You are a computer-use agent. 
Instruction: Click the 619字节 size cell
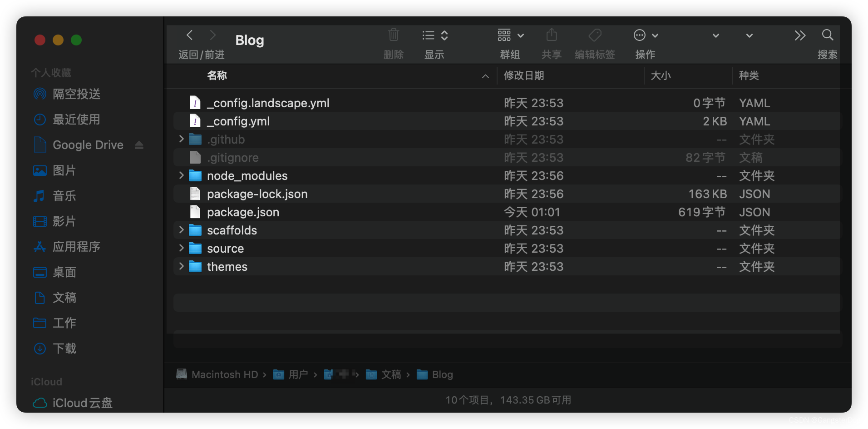[702, 212]
